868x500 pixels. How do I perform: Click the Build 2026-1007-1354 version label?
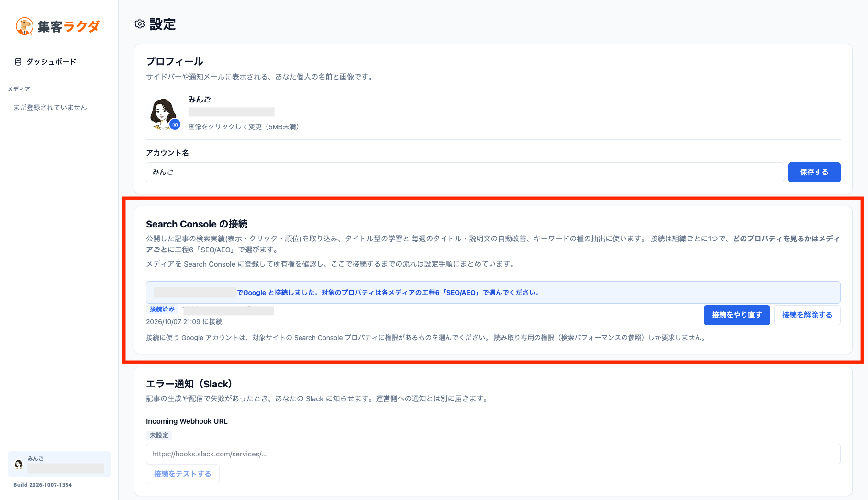pyautogui.click(x=43, y=485)
